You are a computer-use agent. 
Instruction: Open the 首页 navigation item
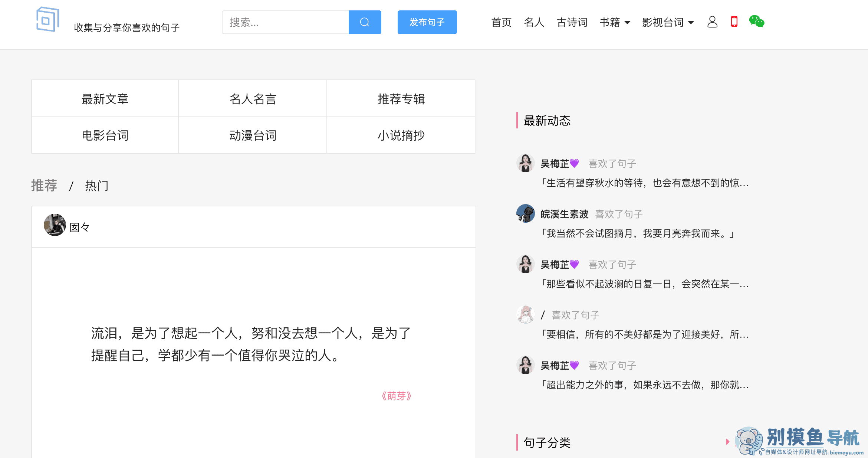[501, 22]
